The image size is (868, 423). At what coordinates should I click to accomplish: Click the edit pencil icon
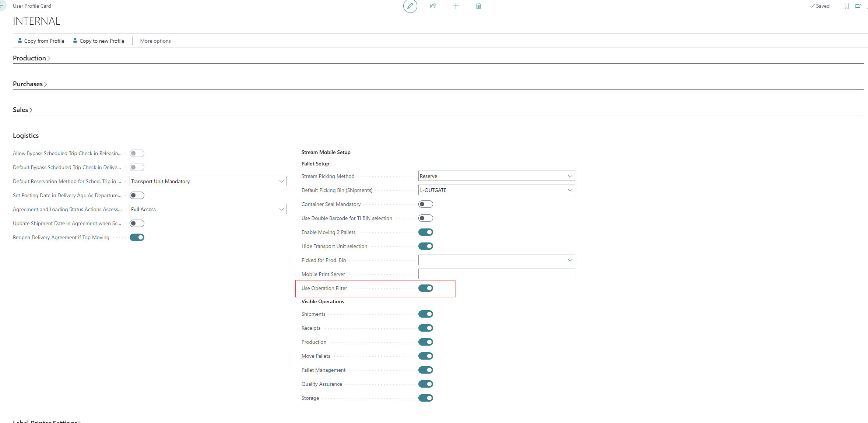click(410, 6)
